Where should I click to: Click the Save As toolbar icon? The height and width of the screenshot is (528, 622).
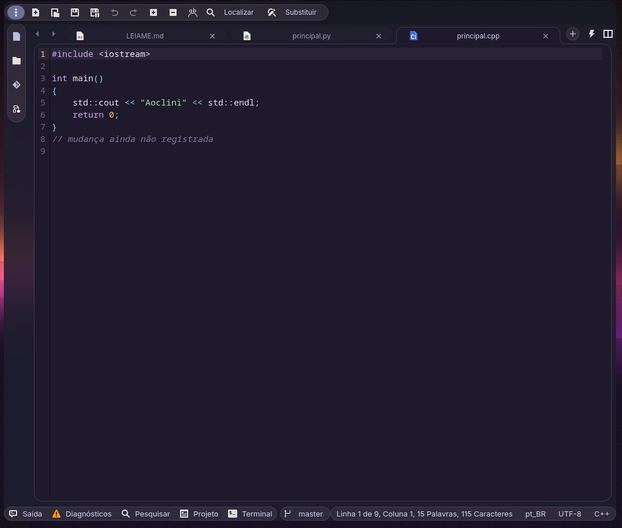point(94,12)
